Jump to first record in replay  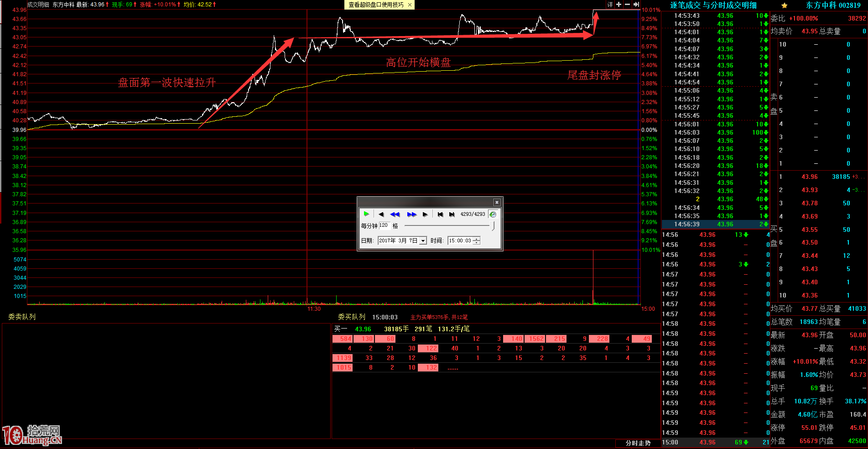[440, 214]
